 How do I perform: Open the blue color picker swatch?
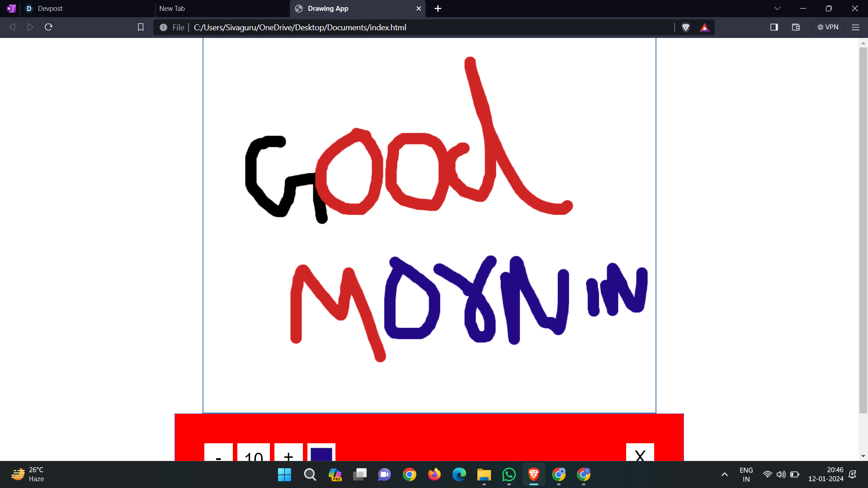tap(321, 453)
